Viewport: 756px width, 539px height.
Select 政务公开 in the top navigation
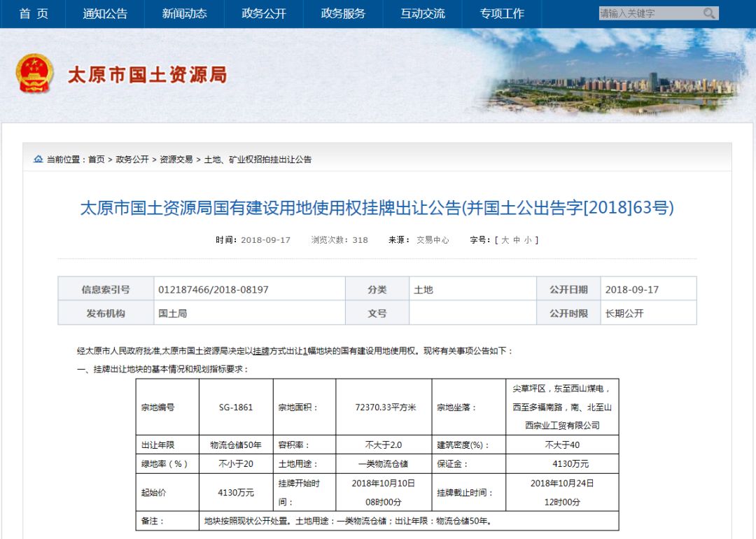click(264, 13)
